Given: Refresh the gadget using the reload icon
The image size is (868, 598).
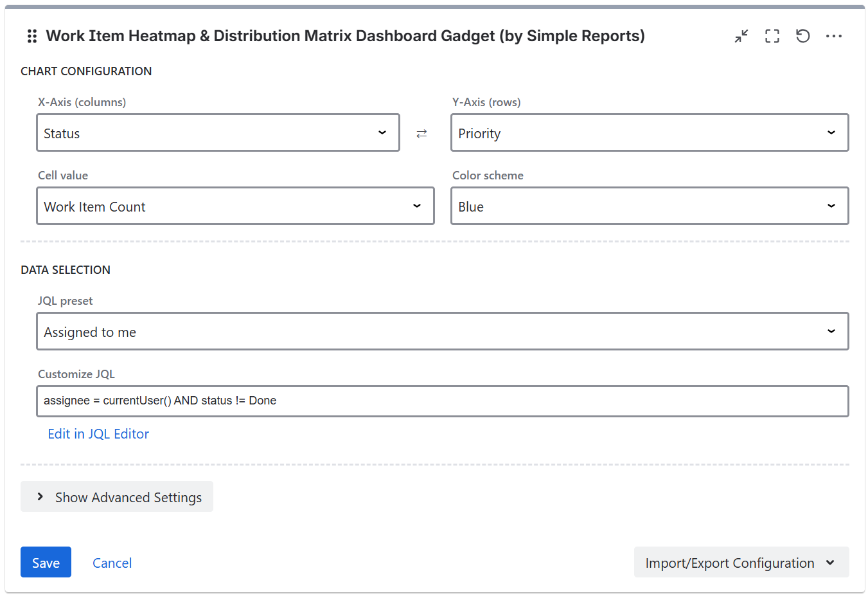Looking at the screenshot, I should tap(803, 37).
